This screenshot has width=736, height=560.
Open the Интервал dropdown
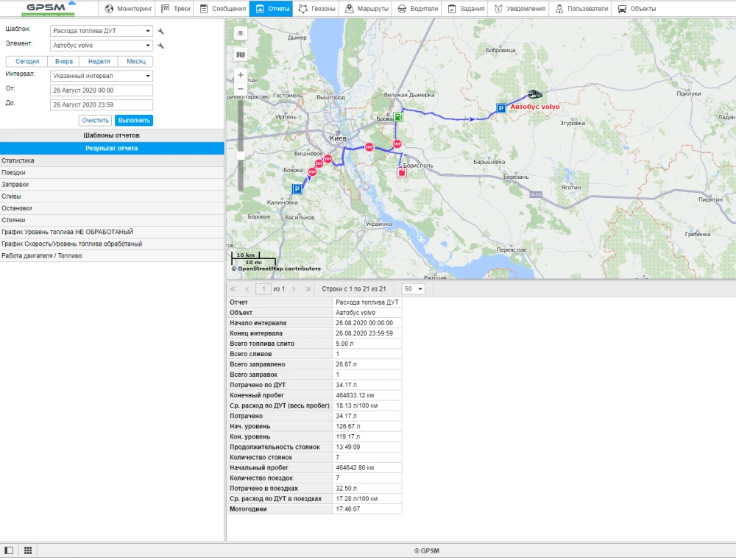[102, 76]
